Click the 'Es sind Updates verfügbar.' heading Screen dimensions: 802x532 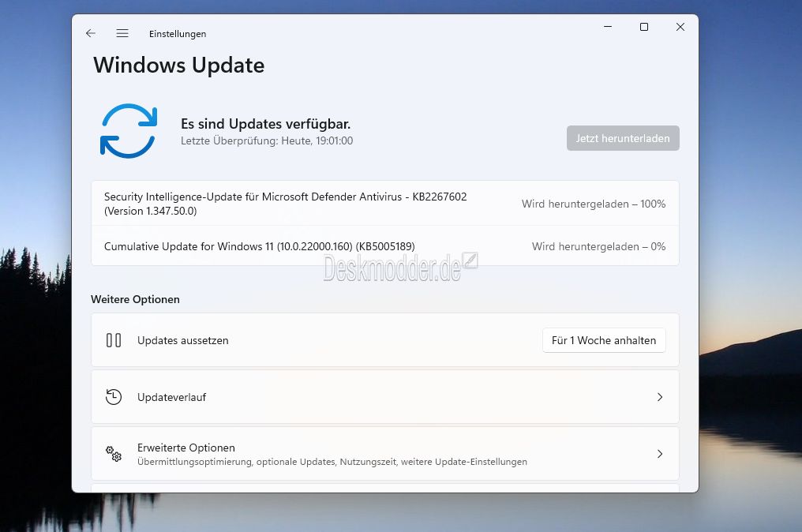coord(265,124)
